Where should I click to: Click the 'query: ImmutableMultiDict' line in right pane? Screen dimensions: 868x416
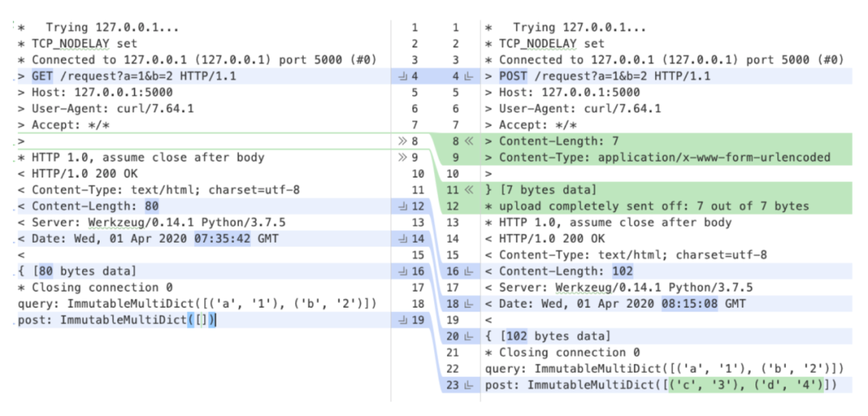665,369
